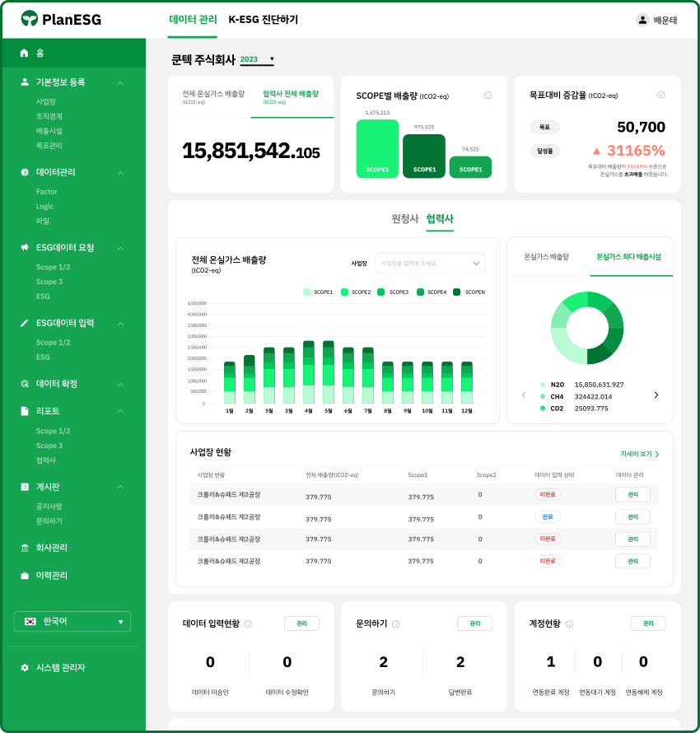Open the 2023 year dropdown
700x733 pixels.
pyautogui.click(x=257, y=59)
